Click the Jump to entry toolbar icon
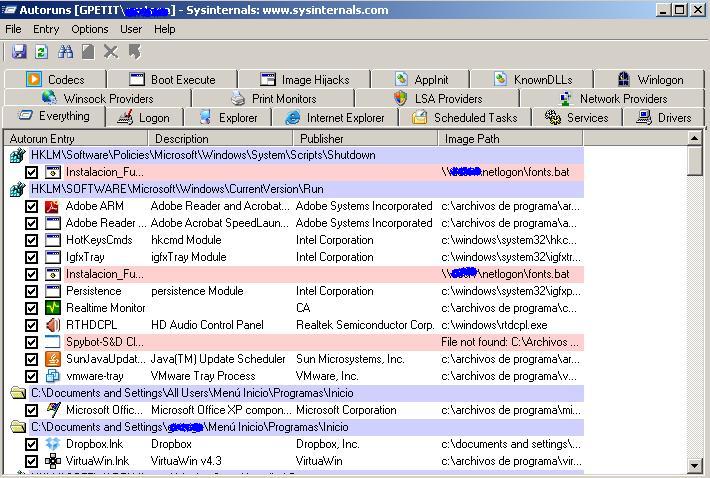Image resolution: width=710 pixels, height=478 pixels. click(x=134, y=52)
